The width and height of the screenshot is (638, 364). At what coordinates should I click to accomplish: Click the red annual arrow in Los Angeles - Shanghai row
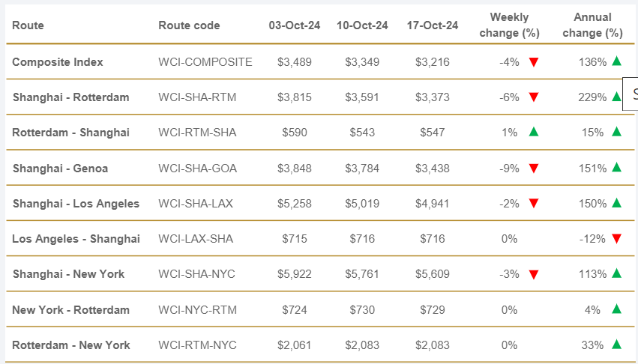(616, 239)
